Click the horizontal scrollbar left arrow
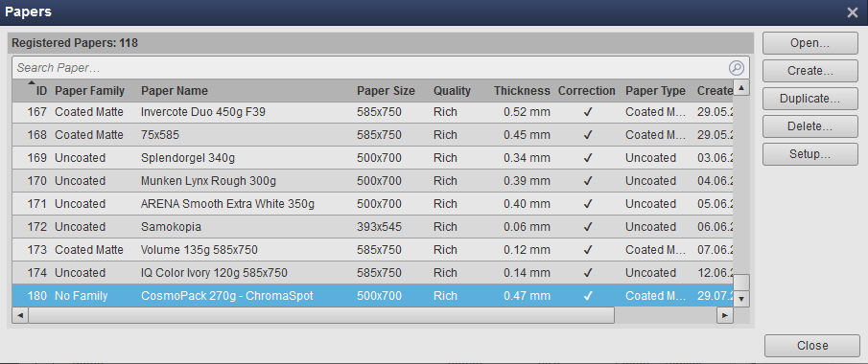The width and height of the screenshot is (868, 364). click(x=20, y=315)
